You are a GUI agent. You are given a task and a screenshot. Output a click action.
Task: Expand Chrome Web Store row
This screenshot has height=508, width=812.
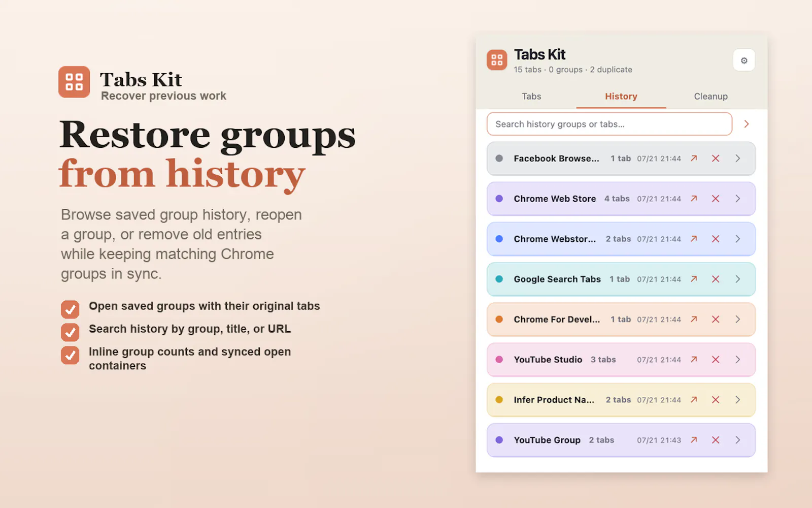(x=738, y=199)
